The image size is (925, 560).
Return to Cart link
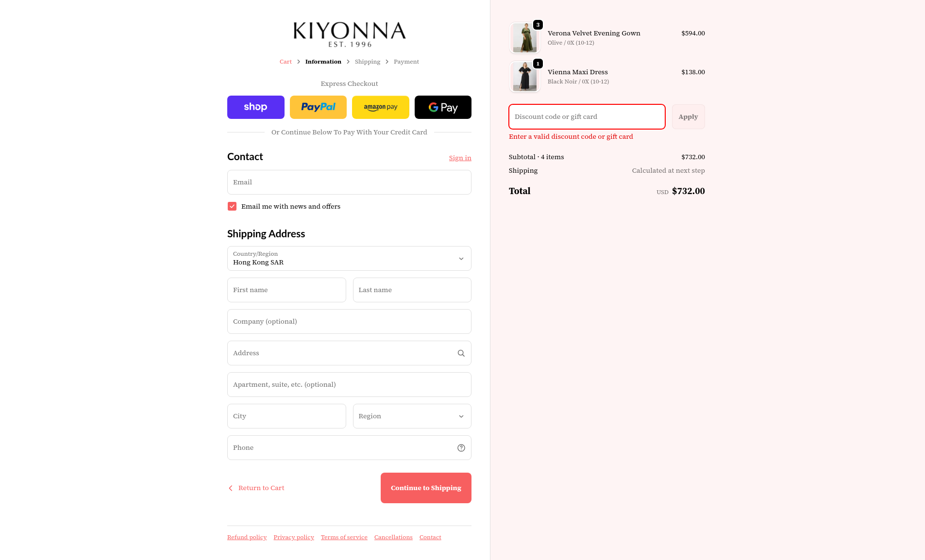(x=256, y=488)
